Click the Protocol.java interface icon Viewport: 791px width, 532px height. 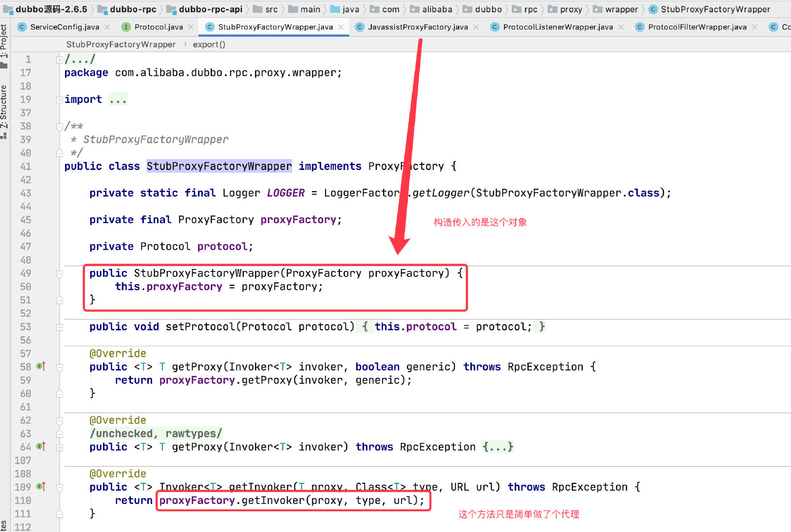(126, 27)
